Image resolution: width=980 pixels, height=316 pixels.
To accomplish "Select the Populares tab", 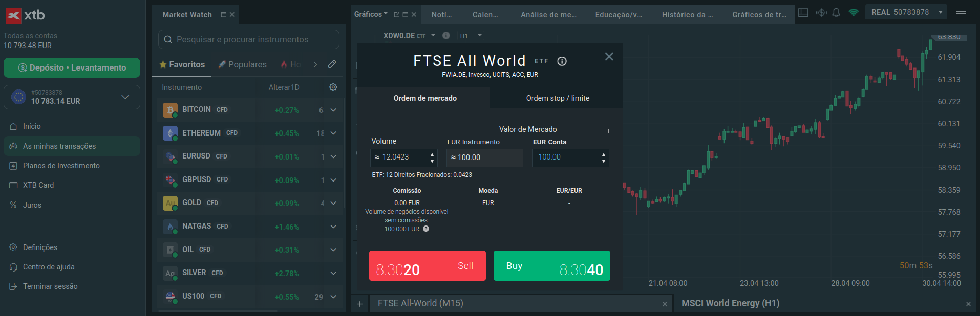I will click(x=242, y=64).
